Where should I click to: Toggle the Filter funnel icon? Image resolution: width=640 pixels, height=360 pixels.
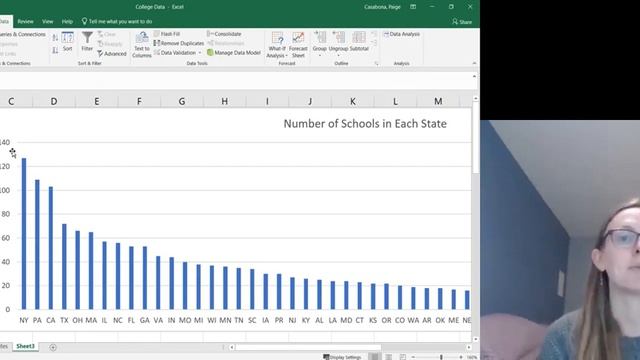pyautogui.click(x=87, y=41)
